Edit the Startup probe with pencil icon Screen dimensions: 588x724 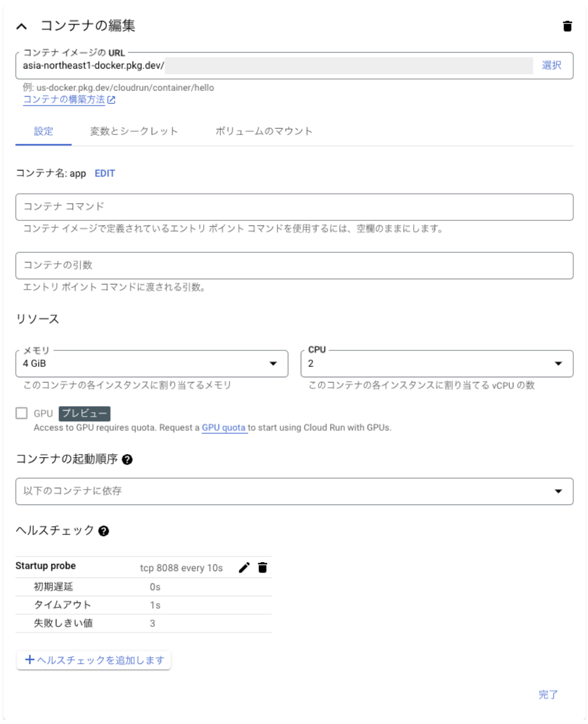tap(244, 568)
